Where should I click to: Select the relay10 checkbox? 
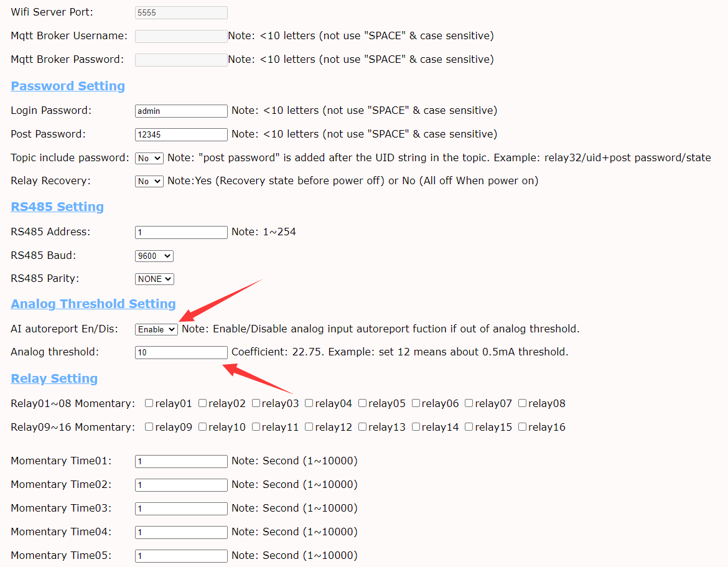pos(203,427)
